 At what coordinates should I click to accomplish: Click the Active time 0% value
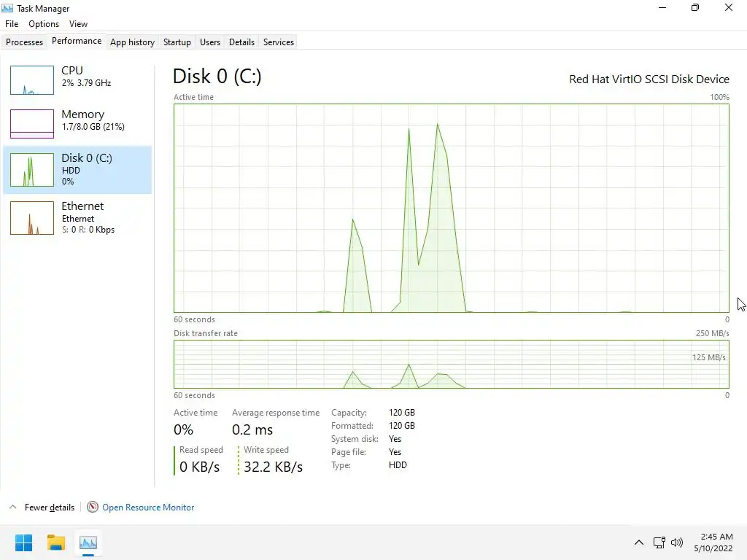(x=183, y=429)
